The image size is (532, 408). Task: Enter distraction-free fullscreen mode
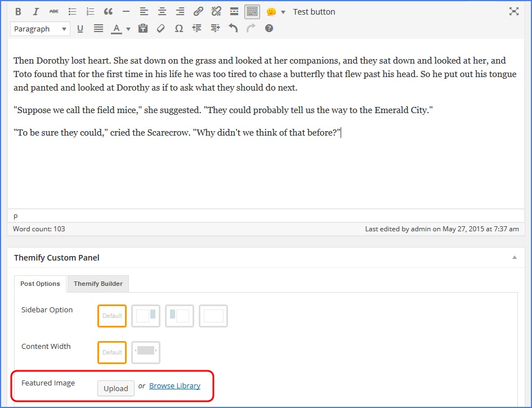tap(513, 12)
